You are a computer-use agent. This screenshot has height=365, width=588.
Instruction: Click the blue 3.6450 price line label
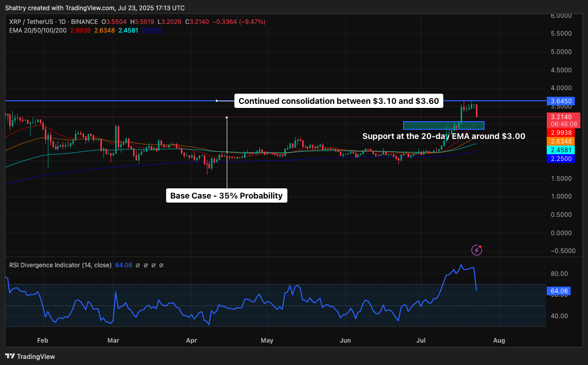(x=560, y=101)
